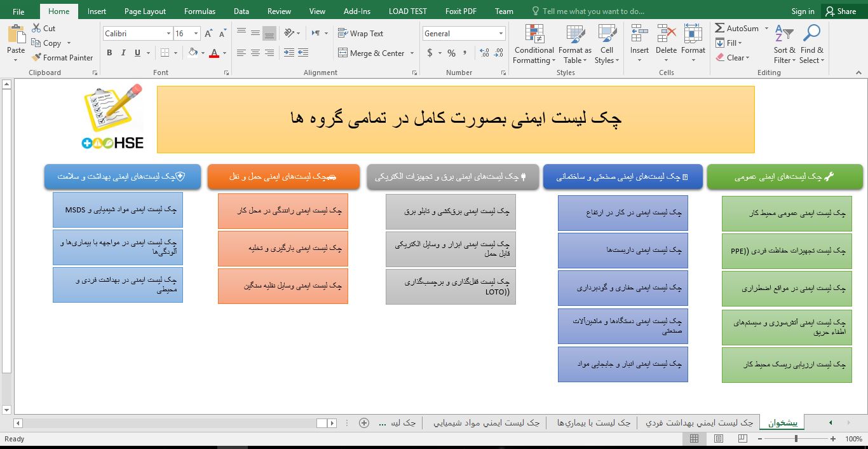Image resolution: width=868 pixels, height=449 pixels.
Task: Open the font size 16 dropdown
Action: (x=196, y=34)
